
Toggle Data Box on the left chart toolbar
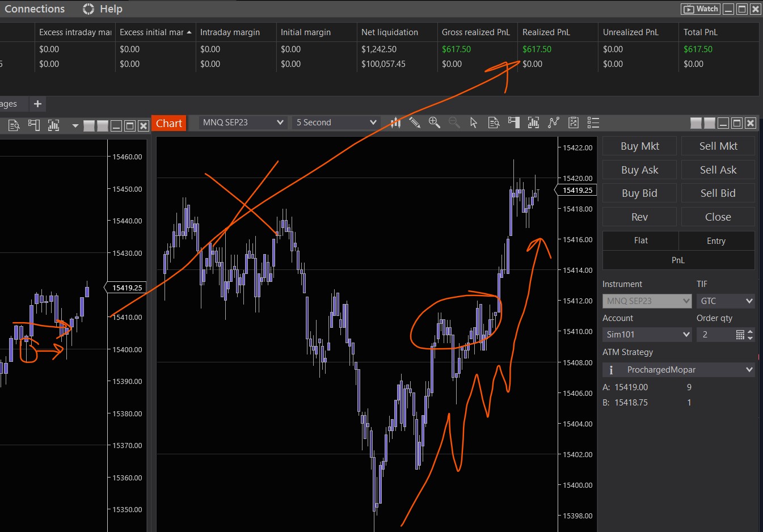14,125
